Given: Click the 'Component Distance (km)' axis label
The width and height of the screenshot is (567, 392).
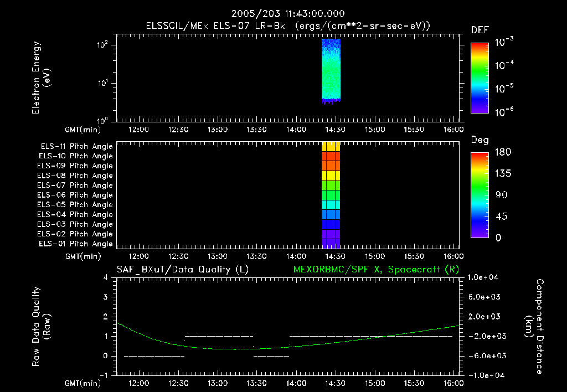Looking at the screenshot, I should 534,327.
